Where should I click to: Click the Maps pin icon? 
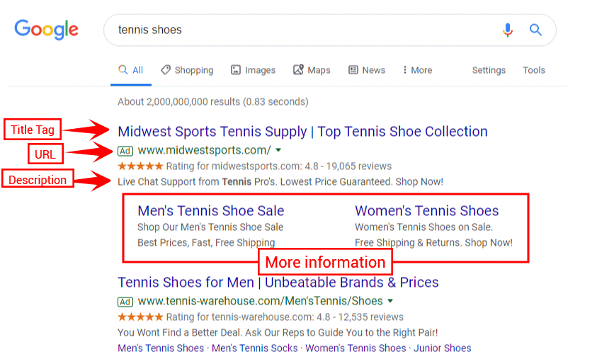pos(298,70)
